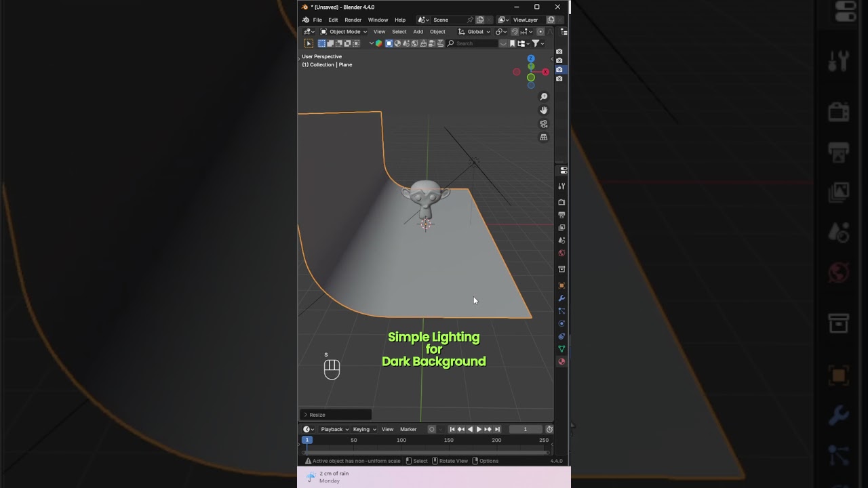Click the blue Z axis gizmo ball
The height and width of the screenshot is (488, 868).
tap(531, 59)
